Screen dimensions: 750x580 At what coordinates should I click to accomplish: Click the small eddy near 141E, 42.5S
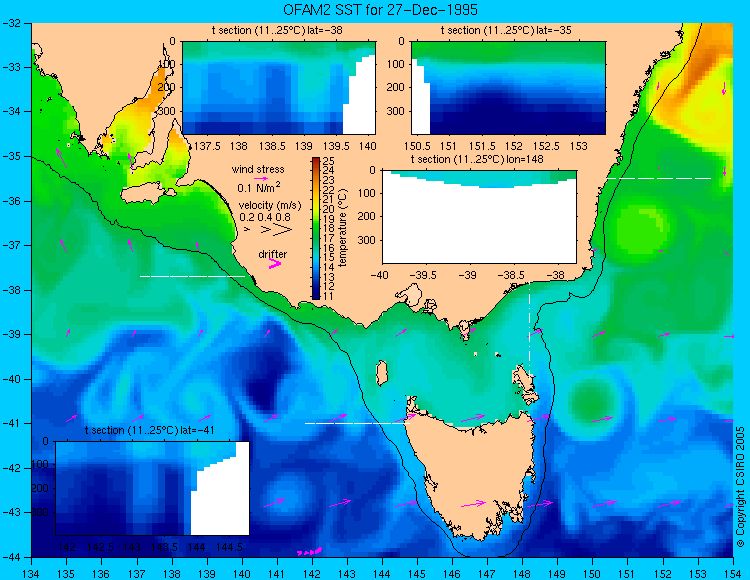pyautogui.click(x=286, y=496)
